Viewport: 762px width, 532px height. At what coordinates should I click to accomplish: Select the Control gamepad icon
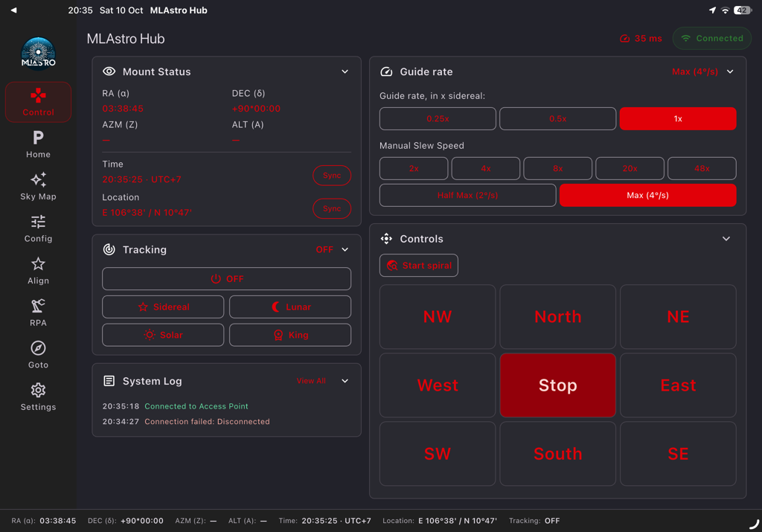coord(39,95)
